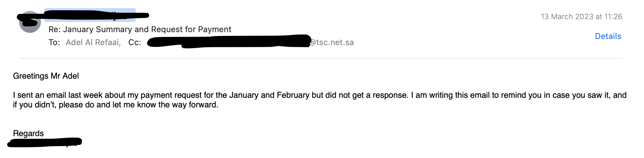The image size is (644, 158).
Task: Click the timestamp 13 March 2023 at 11:26
Action: [x=582, y=16]
